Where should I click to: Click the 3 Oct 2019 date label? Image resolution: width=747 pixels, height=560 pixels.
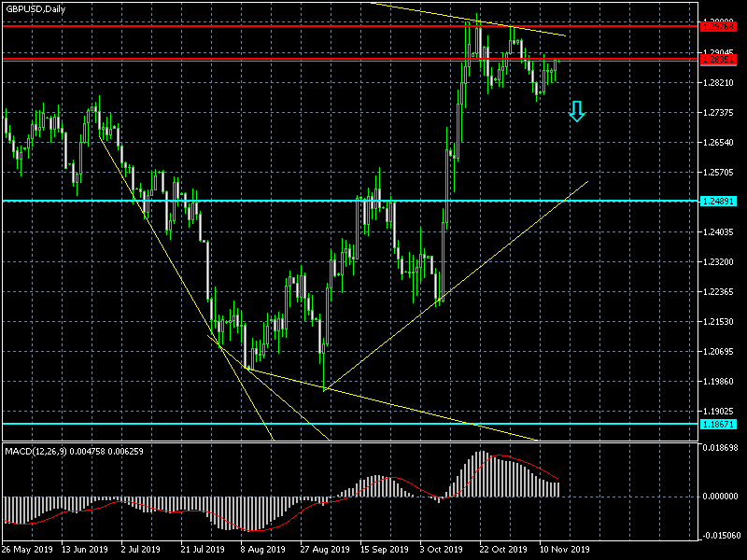point(441,550)
